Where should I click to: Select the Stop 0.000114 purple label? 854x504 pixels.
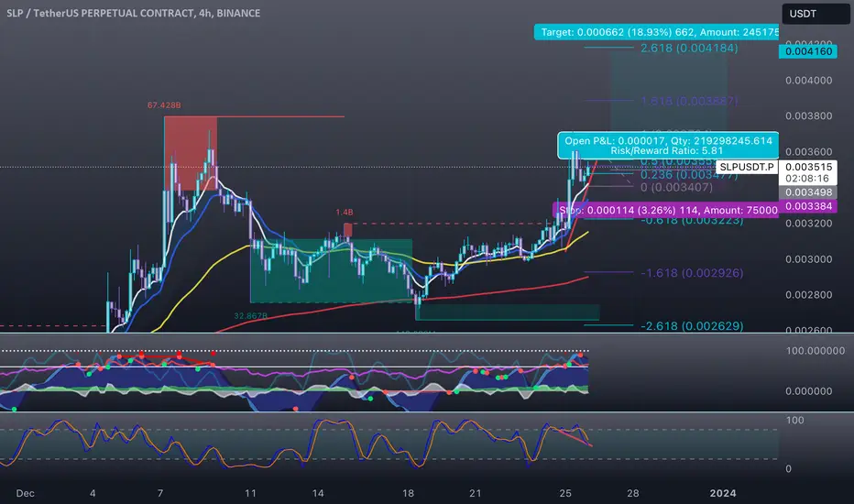(x=665, y=211)
